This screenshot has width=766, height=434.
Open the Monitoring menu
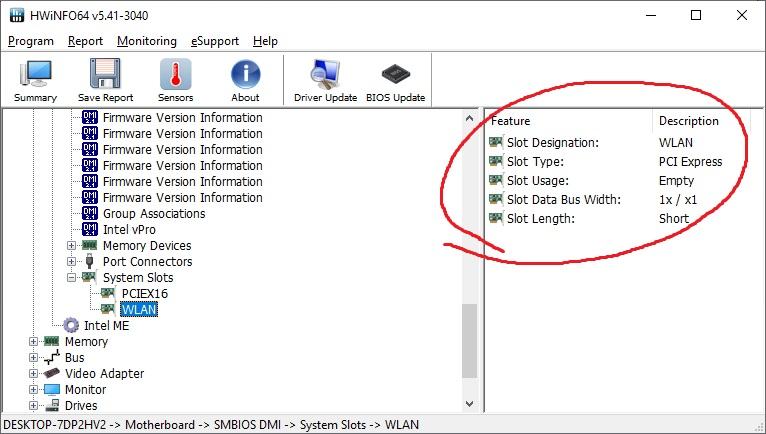[x=147, y=41]
